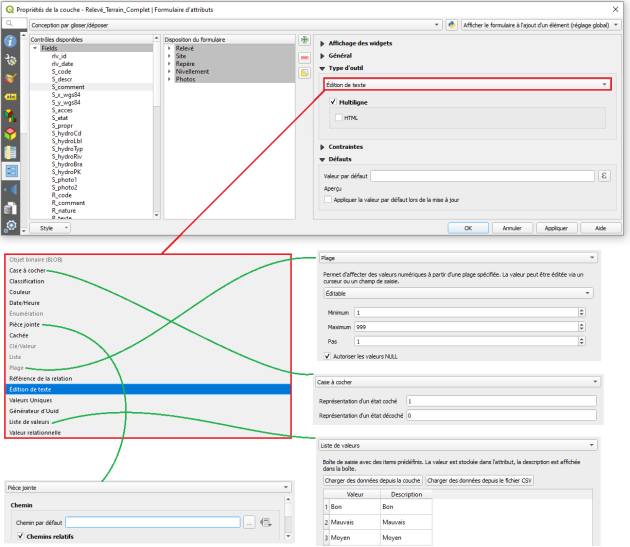Click the yellow invert selection icon
Viewport: 630px width, 547px height.
tap(305, 73)
